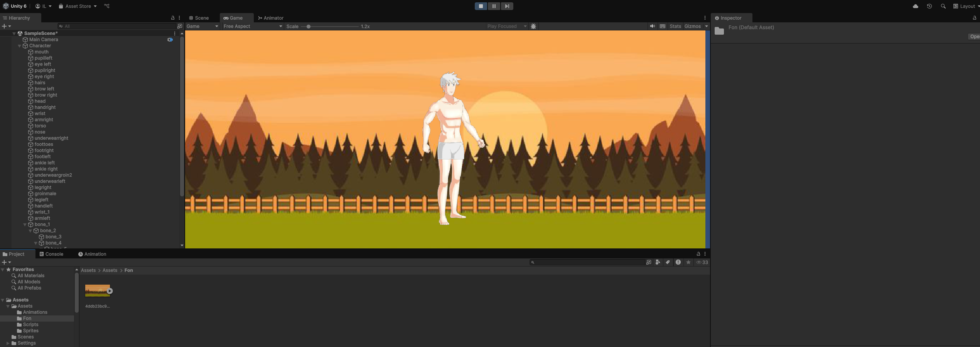Open the Play Focused dropdown
This screenshot has height=347, width=980.
(x=506, y=26)
